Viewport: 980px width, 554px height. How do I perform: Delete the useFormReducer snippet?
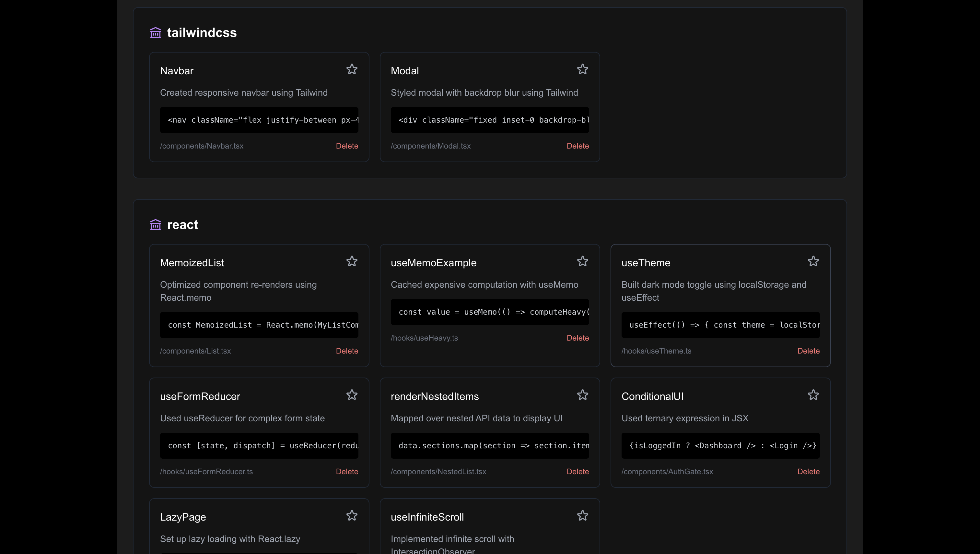click(347, 471)
